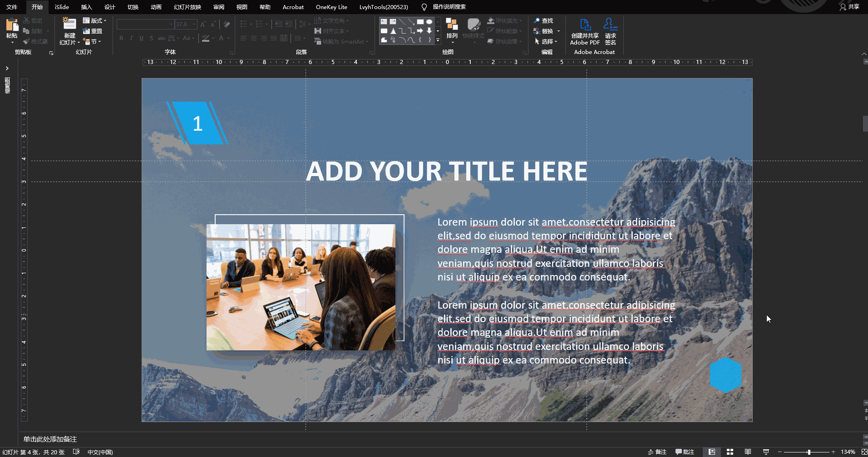Pick the straight line shape

[x=402, y=22]
